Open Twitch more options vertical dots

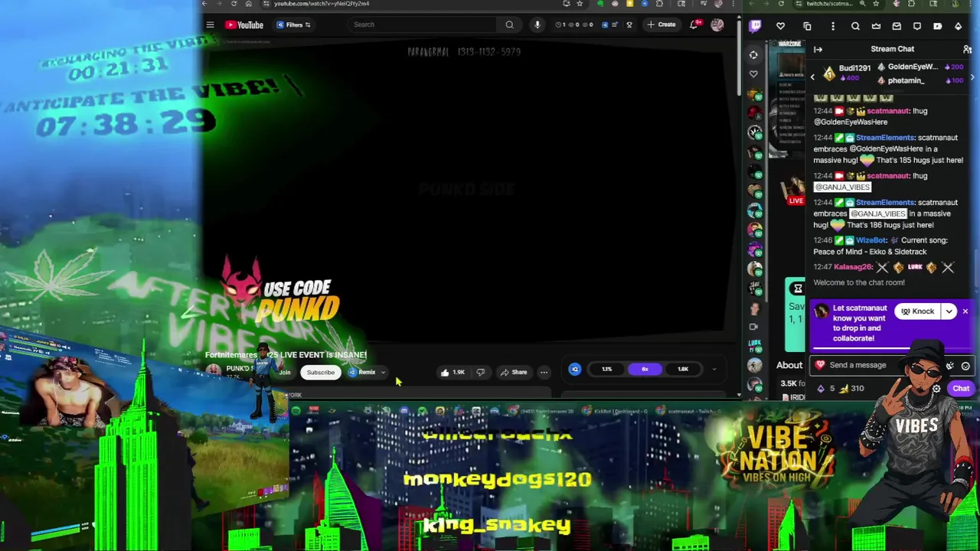(831, 26)
